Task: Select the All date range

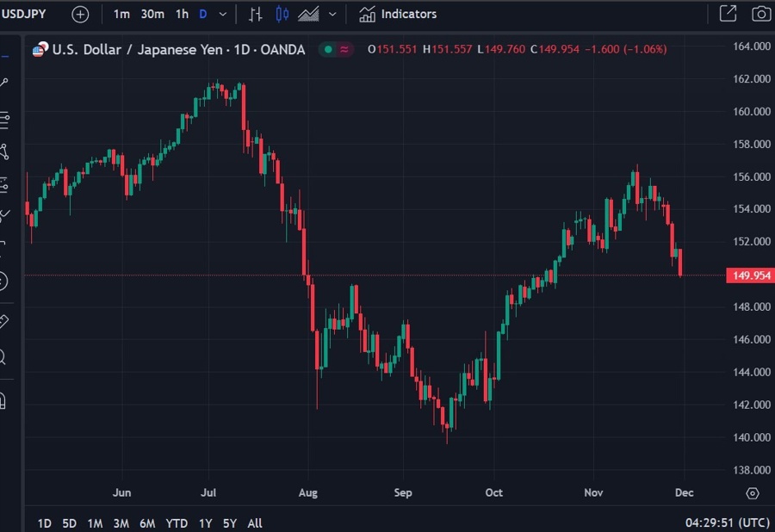Action: pyautogui.click(x=255, y=523)
